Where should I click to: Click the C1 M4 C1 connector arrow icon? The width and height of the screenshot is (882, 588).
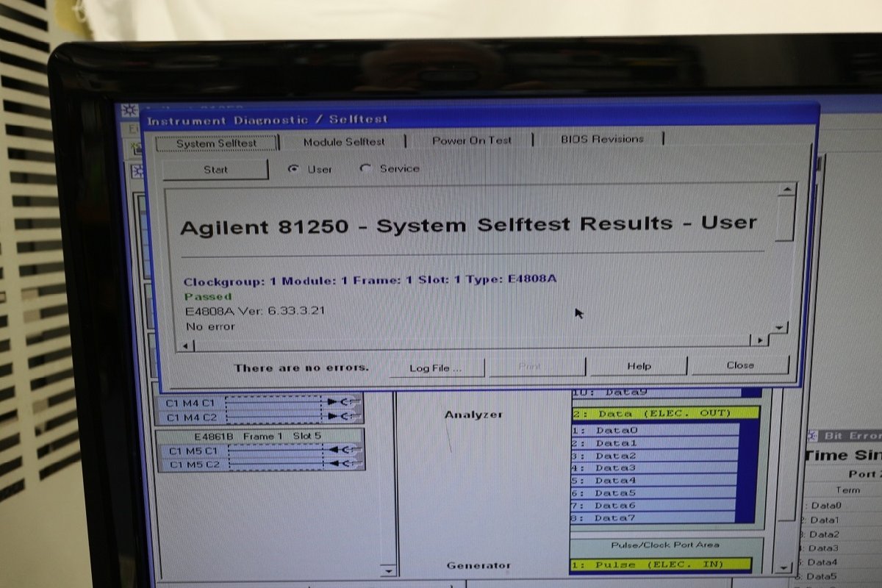click(343, 402)
